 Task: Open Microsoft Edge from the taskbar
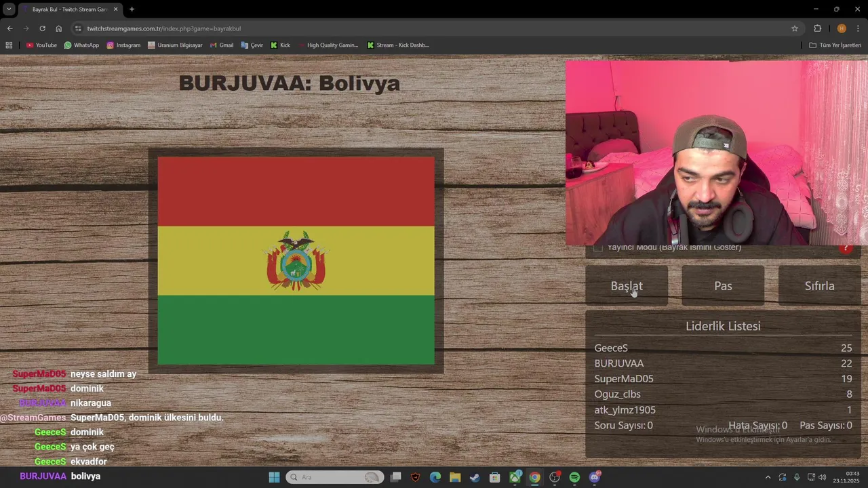pos(435,477)
